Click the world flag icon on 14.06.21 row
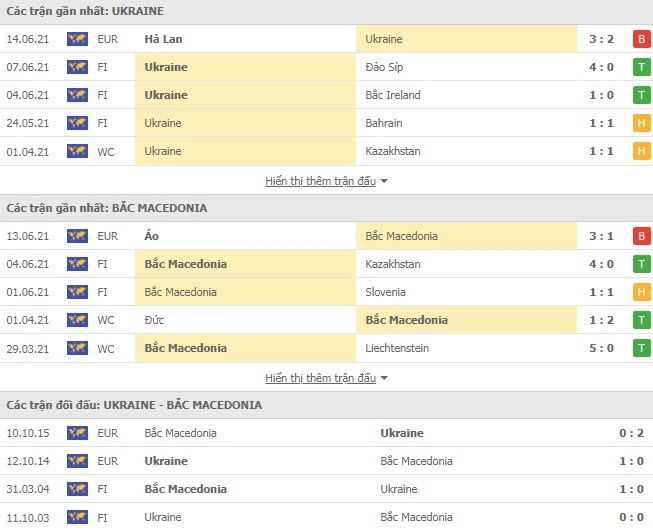 point(77,39)
